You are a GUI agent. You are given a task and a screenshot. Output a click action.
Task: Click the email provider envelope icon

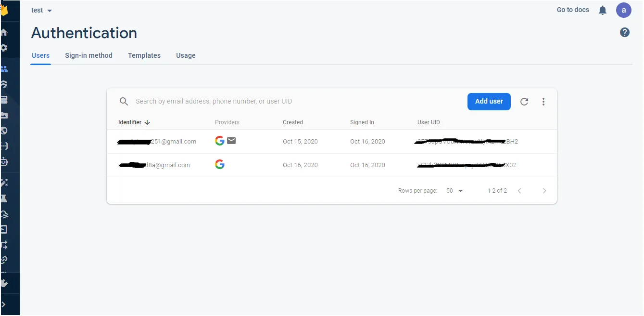(231, 141)
